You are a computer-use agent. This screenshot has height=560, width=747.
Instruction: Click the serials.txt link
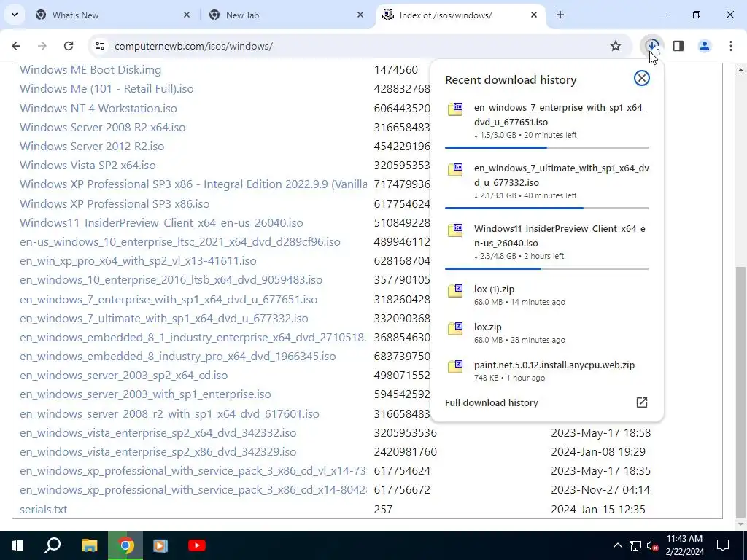coord(43,510)
